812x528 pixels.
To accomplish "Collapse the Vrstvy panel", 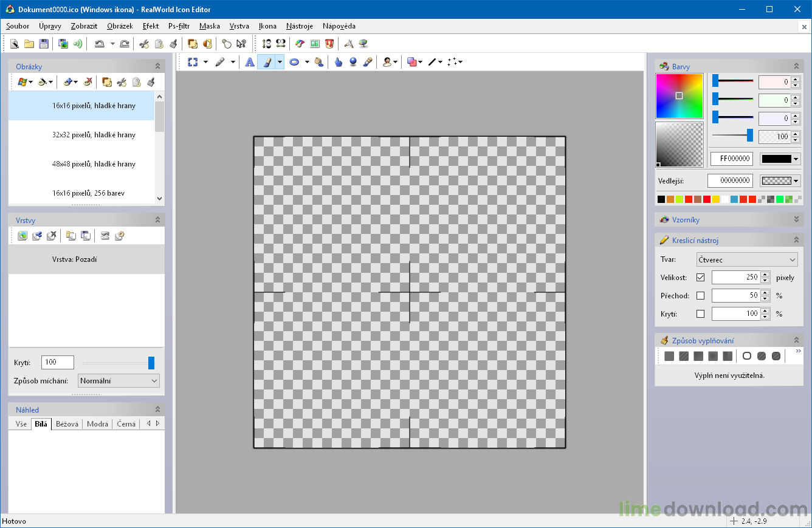I will click(x=157, y=220).
